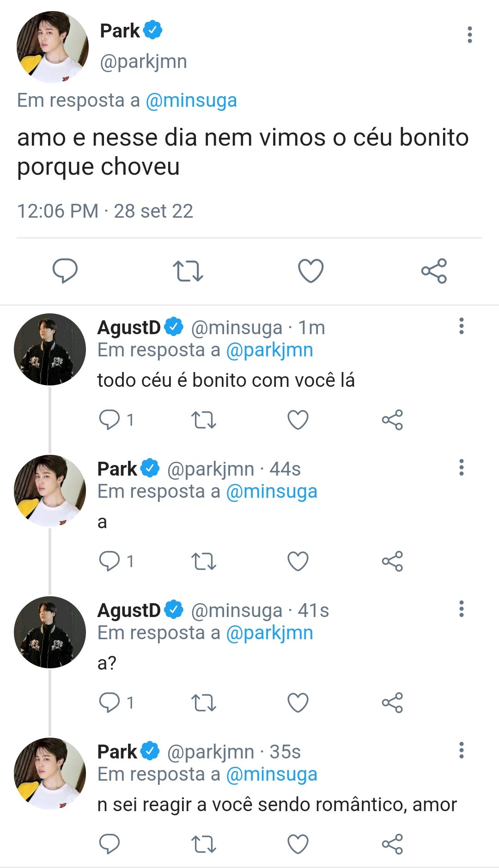Open more options on AgustD's 1m reply
Image resolution: width=499 pixels, height=868 pixels.
[461, 326]
